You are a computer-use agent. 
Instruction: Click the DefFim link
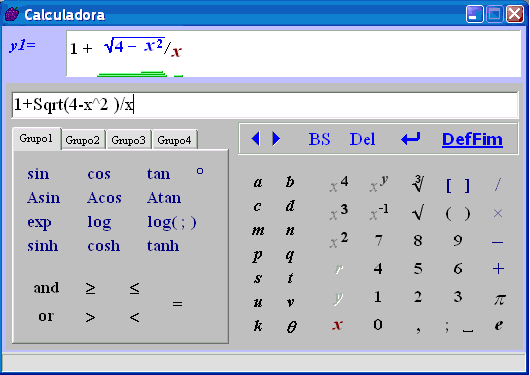[x=472, y=139]
